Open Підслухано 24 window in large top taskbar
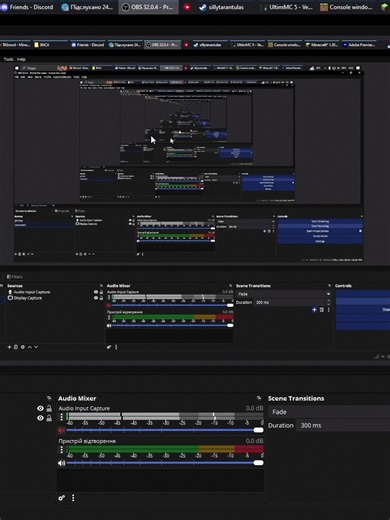The height and width of the screenshot is (520, 390). click(x=88, y=7)
